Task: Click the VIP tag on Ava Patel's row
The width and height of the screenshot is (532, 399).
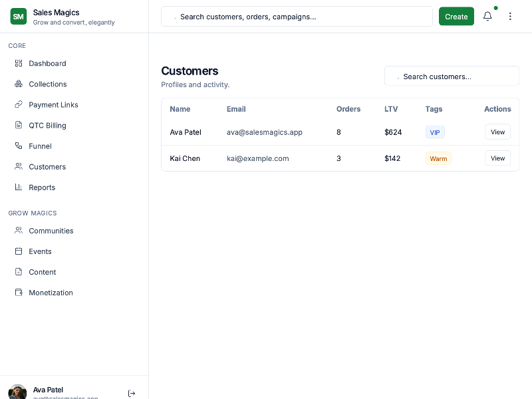Action: [435, 132]
